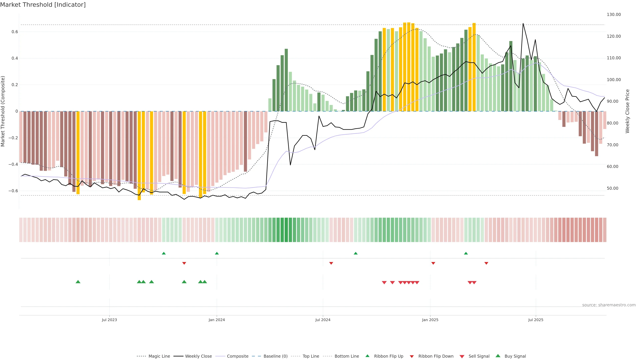Toggle Magic Line series in legend
This screenshot has height=362, width=644.
[x=159, y=356]
